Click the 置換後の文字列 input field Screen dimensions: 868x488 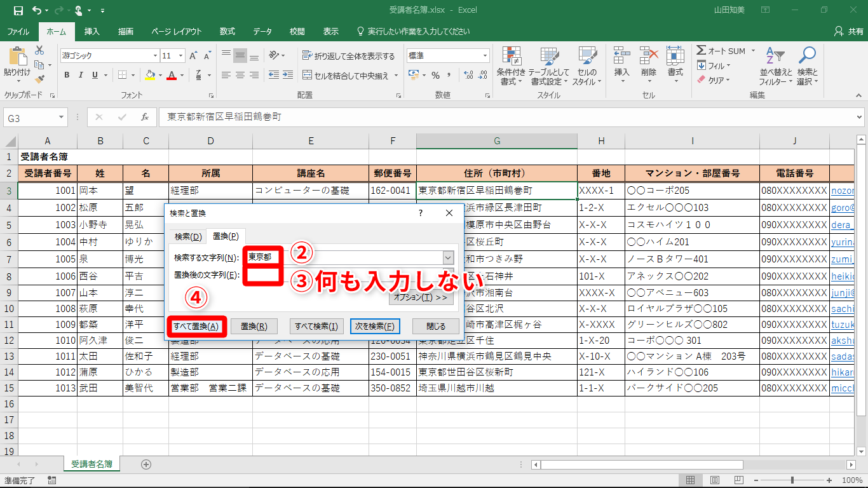[x=348, y=274]
